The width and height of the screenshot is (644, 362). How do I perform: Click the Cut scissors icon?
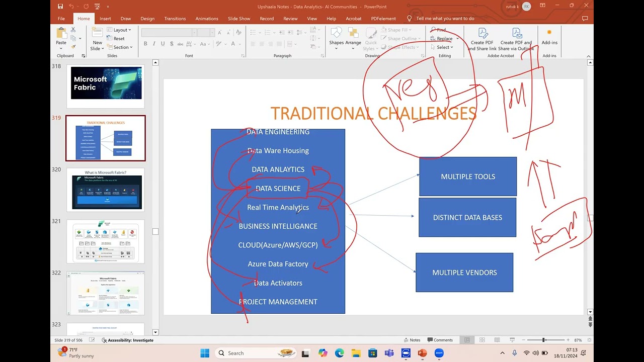[x=73, y=30]
